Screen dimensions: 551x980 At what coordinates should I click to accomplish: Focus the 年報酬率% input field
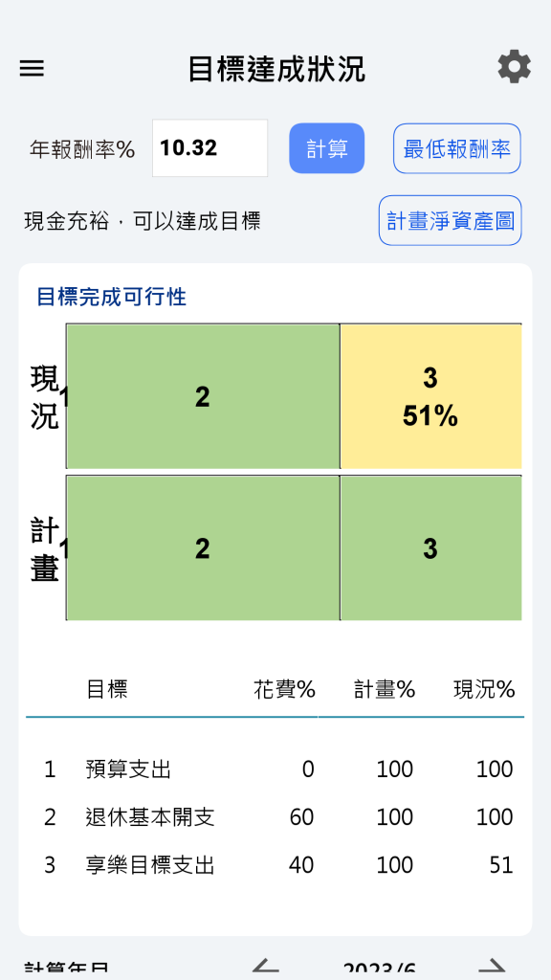click(x=209, y=148)
